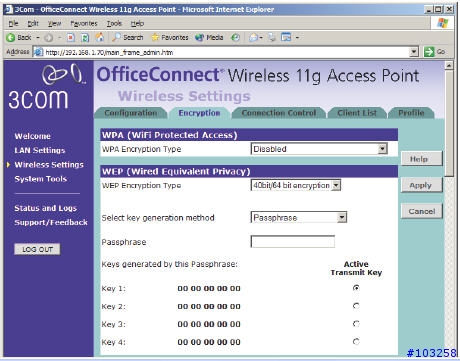This screenshot has height=361, width=460.
Task: Open the Mail button dropdown arrow
Action: (261, 38)
